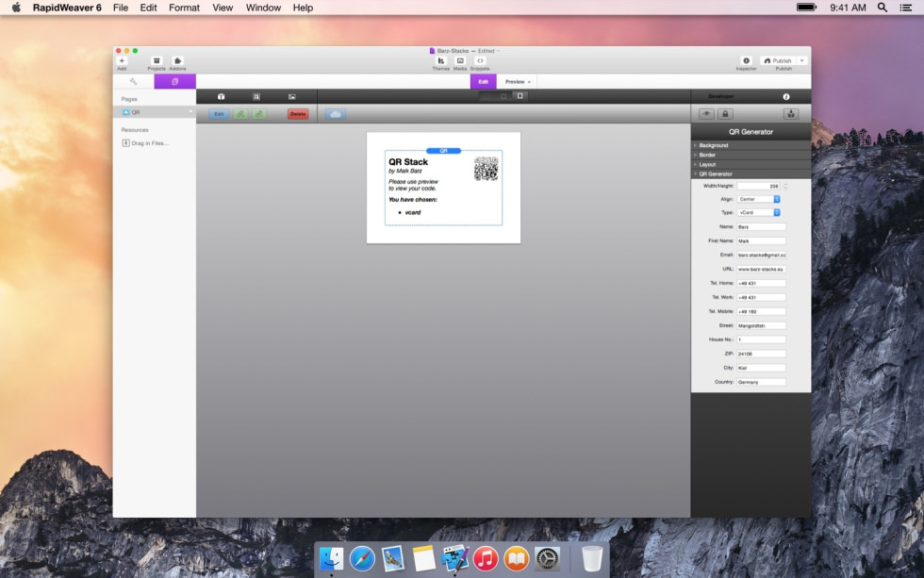Viewport: 924px width, 578px height.
Task: Collapse the QR Generator section
Action: [751, 173]
